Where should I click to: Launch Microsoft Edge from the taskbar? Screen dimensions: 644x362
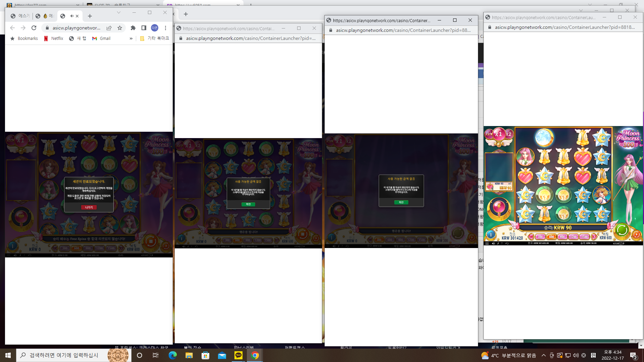[172, 355]
